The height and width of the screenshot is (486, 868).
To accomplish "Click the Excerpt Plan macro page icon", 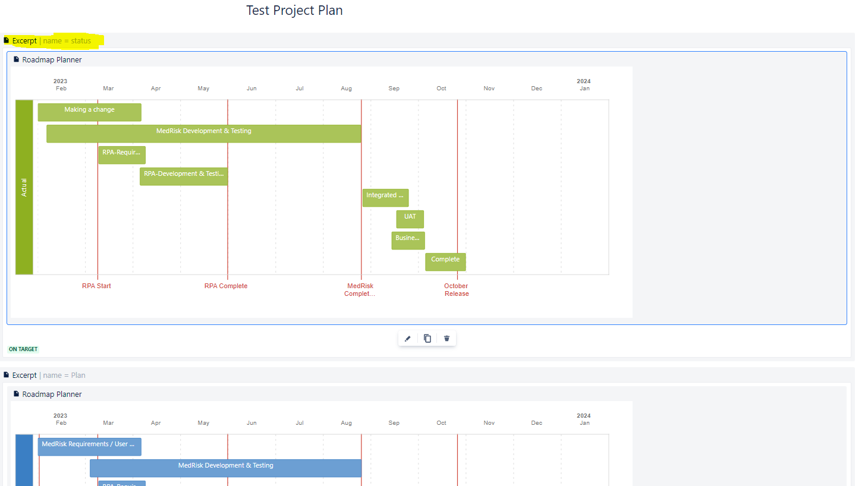I will 7,375.
